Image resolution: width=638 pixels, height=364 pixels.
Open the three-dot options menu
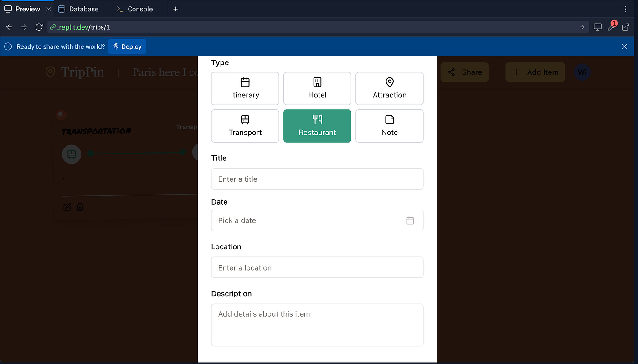[625, 9]
